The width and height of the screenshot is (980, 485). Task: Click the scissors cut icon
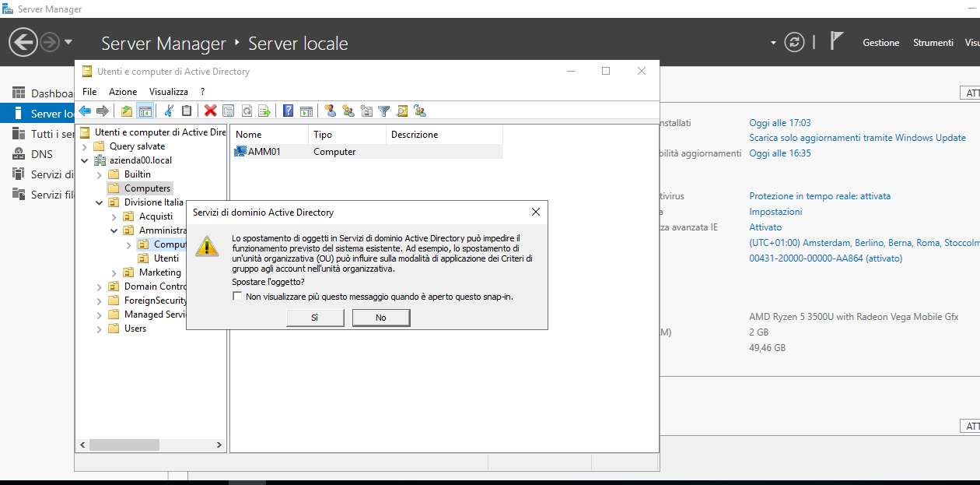(x=169, y=111)
